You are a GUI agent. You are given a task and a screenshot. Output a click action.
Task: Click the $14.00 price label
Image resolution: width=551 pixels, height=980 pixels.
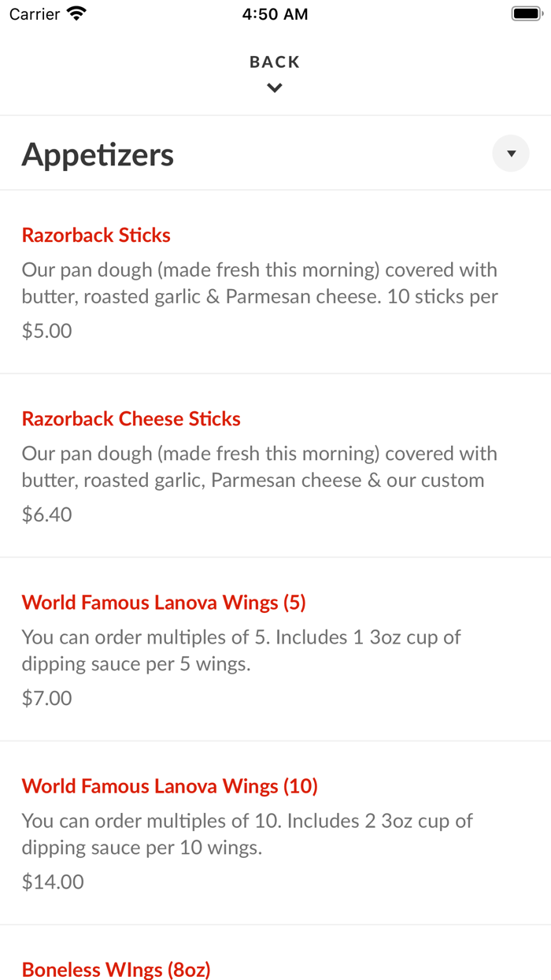(52, 881)
